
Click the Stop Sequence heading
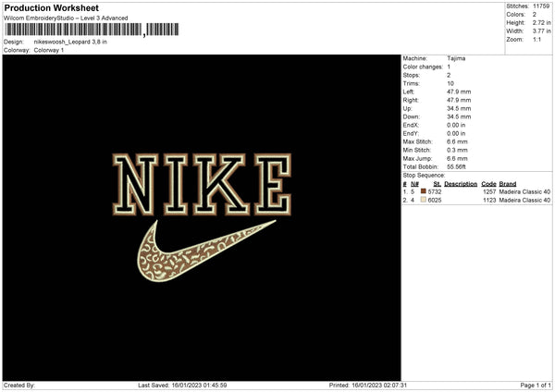pos(424,176)
